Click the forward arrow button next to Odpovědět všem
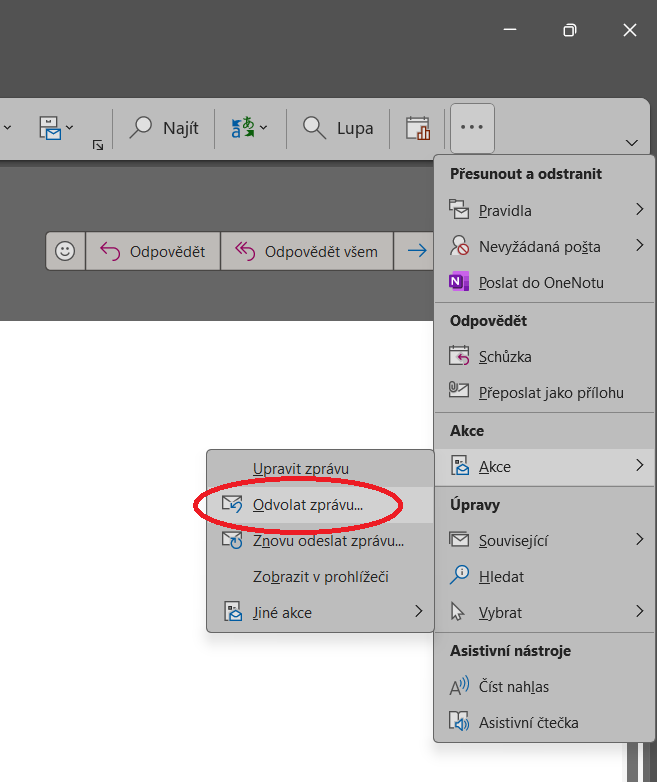Screen dimensions: 662x782 point(417,251)
